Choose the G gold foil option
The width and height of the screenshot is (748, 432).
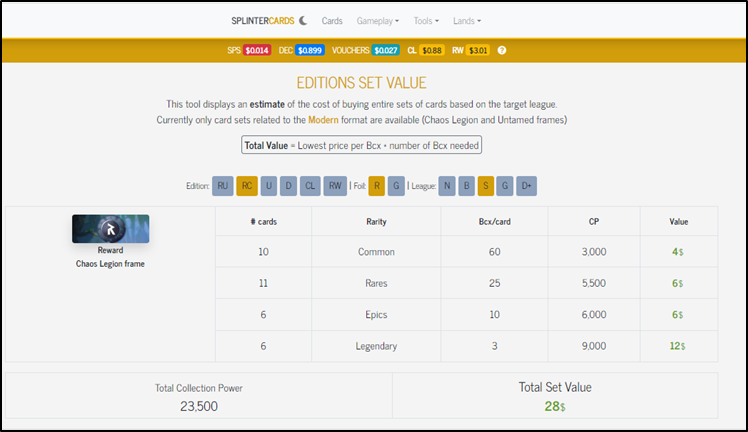pos(396,185)
